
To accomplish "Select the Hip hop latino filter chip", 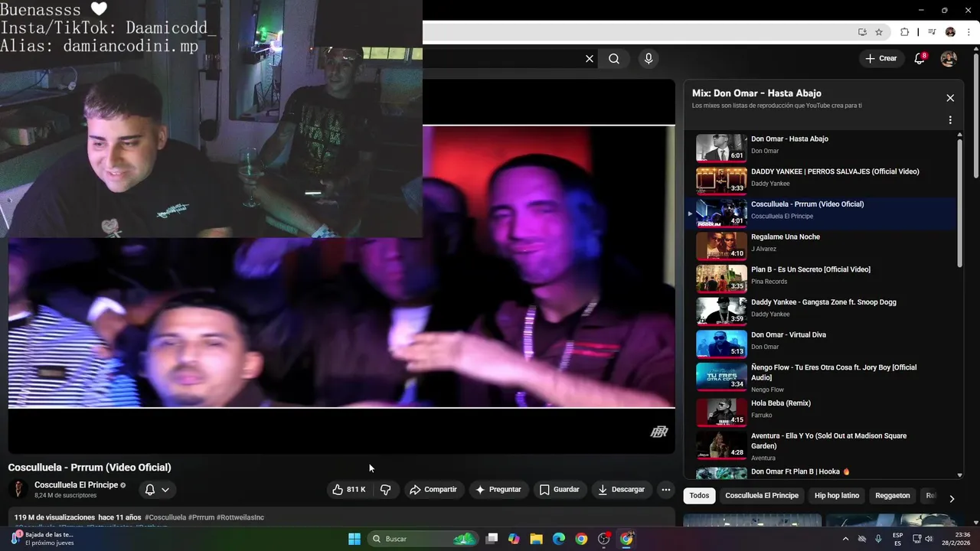I will tap(837, 496).
